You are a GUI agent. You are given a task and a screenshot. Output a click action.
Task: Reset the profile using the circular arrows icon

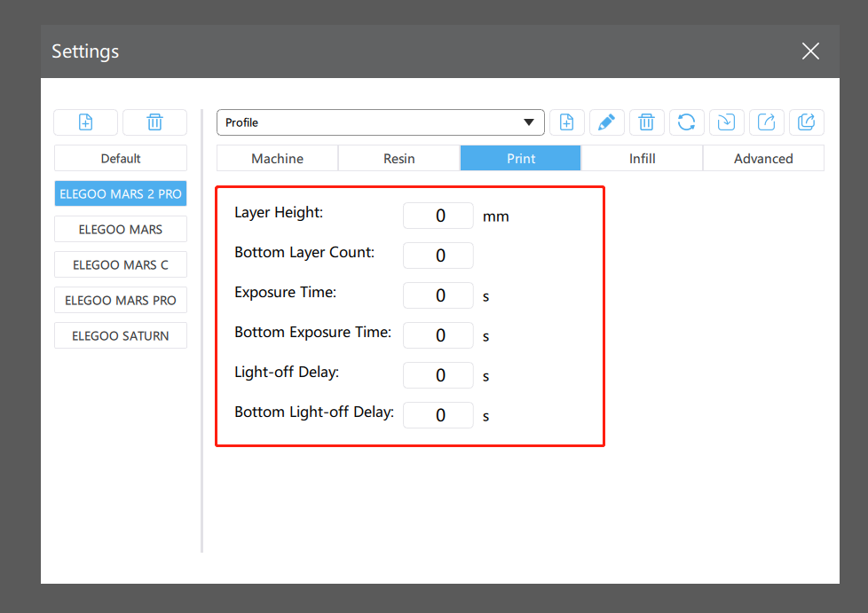(687, 122)
